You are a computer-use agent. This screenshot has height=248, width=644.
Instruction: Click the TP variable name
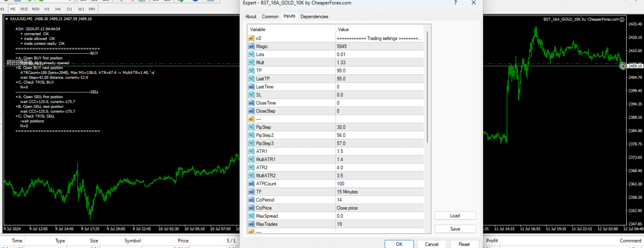(259, 70)
